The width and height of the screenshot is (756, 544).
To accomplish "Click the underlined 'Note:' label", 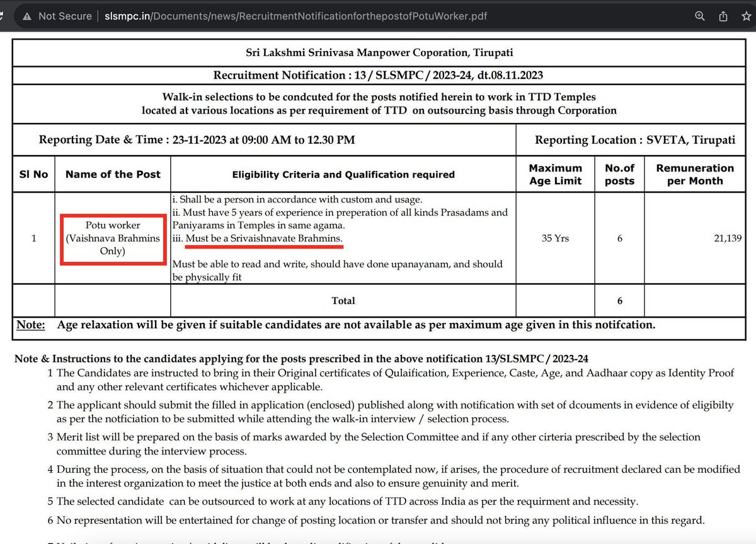I will coord(31,325).
